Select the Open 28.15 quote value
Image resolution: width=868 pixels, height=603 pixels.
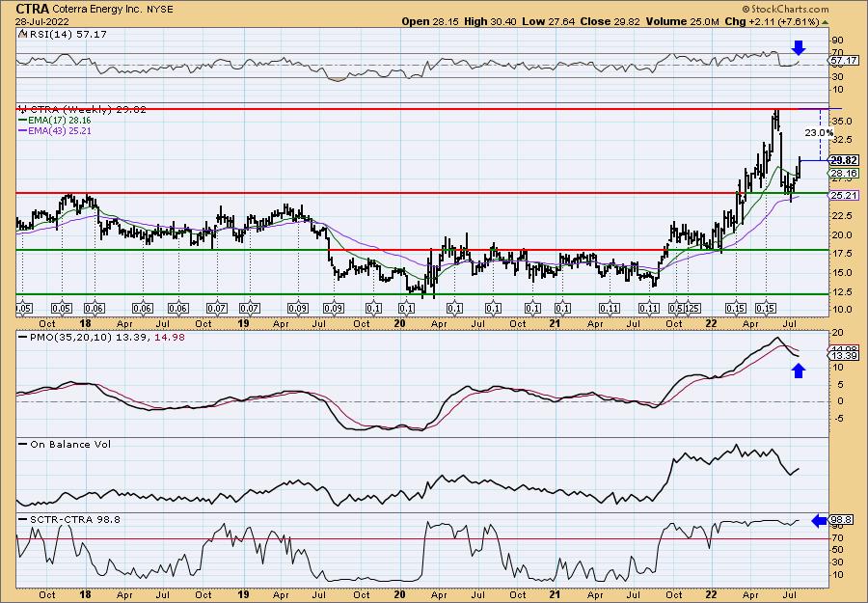pyautogui.click(x=429, y=21)
